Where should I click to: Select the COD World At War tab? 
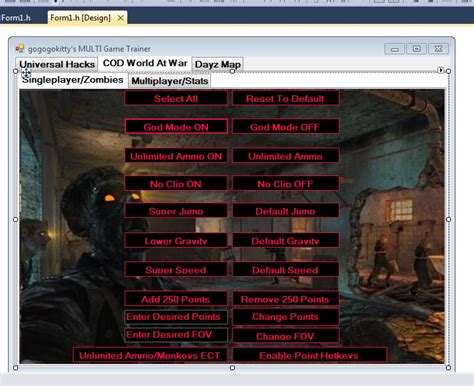tap(145, 63)
